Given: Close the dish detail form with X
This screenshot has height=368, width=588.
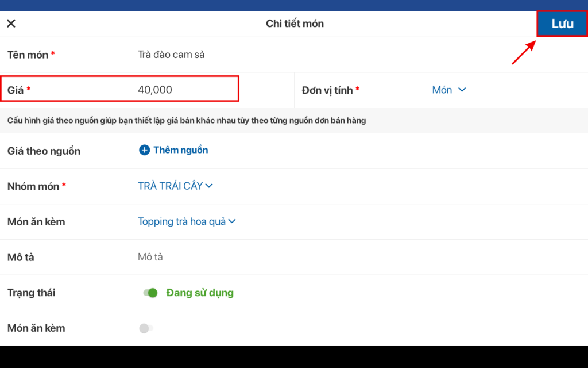Looking at the screenshot, I should coord(11,24).
